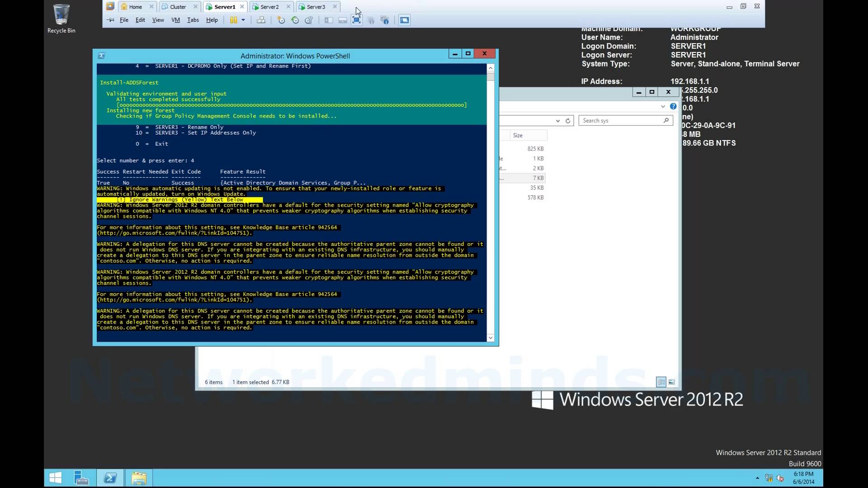Viewport: 868px width, 488px height.
Task: Open the taskbar clock 6:18 PM
Action: click(803, 478)
